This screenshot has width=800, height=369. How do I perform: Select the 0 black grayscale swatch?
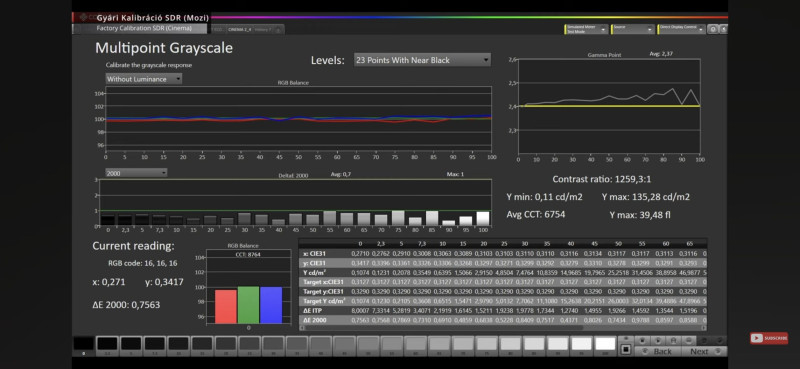click(x=83, y=345)
